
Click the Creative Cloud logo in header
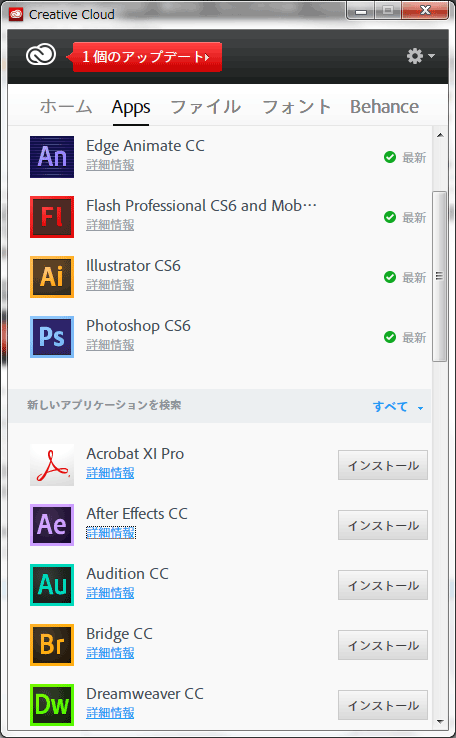(x=40, y=56)
